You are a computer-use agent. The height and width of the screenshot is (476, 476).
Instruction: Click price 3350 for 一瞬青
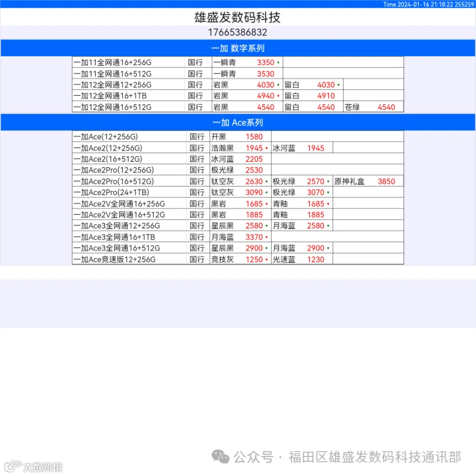tap(266, 62)
